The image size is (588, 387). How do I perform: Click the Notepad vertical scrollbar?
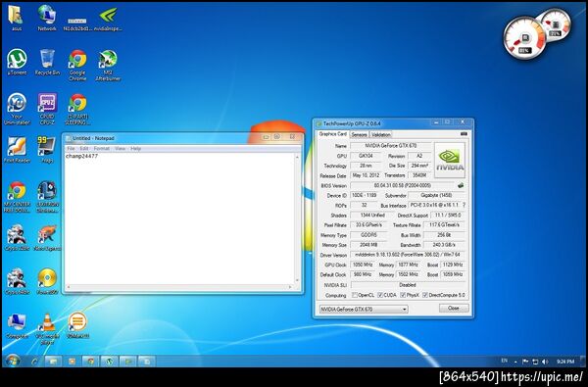pos(297,218)
